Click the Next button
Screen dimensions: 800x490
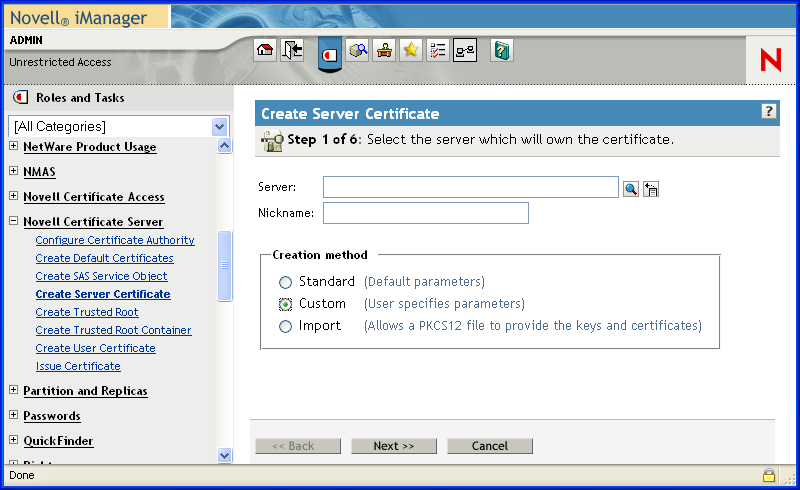coord(393,446)
